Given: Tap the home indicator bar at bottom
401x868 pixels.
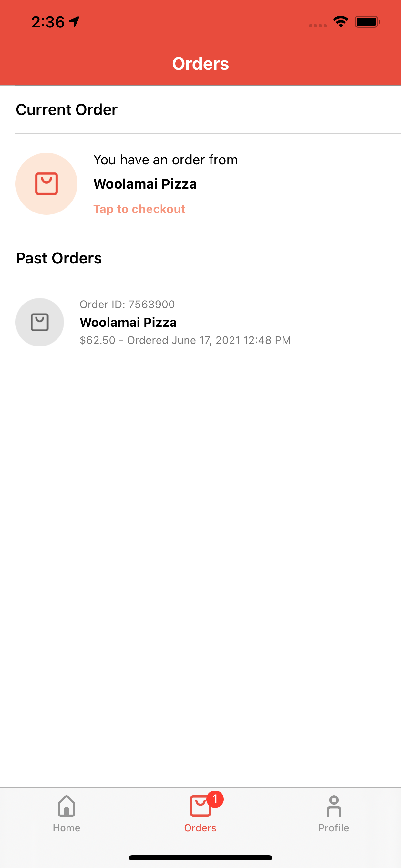Looking at the screenshot, I should point(200,858).
